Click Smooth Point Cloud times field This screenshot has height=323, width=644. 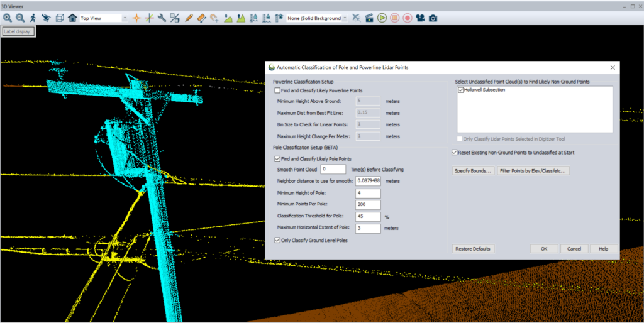coord(333,169)
